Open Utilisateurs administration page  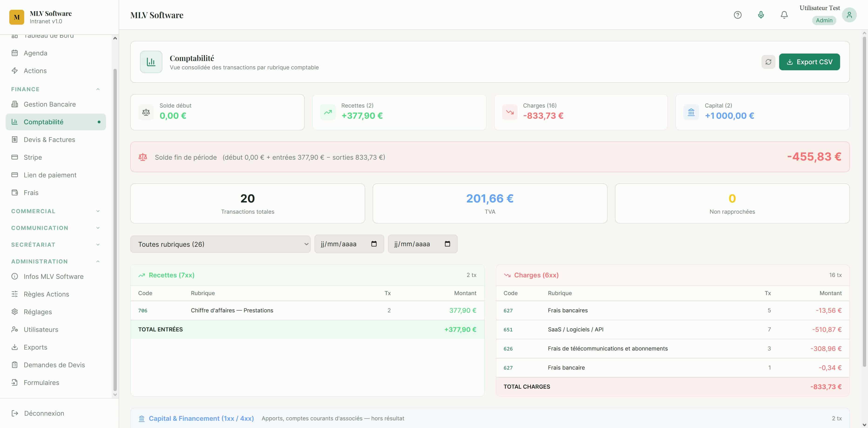[56, 330]
